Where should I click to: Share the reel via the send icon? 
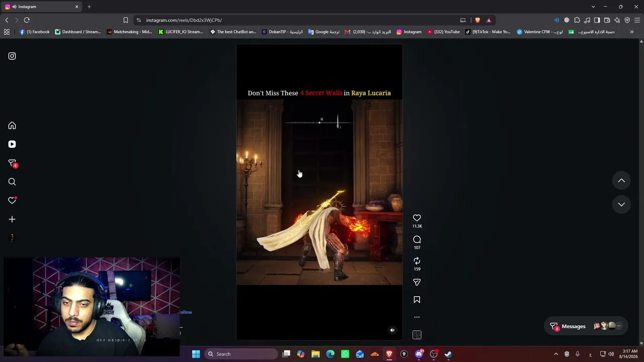tap(417, 283)
